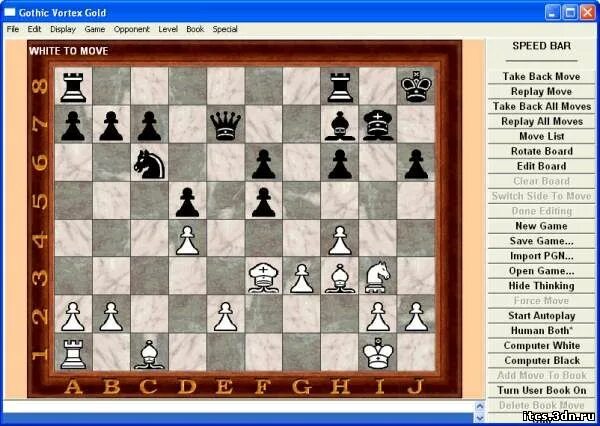This screenshot has height=426, width=600.
Task: Open the Level menu
Action: 168,29
